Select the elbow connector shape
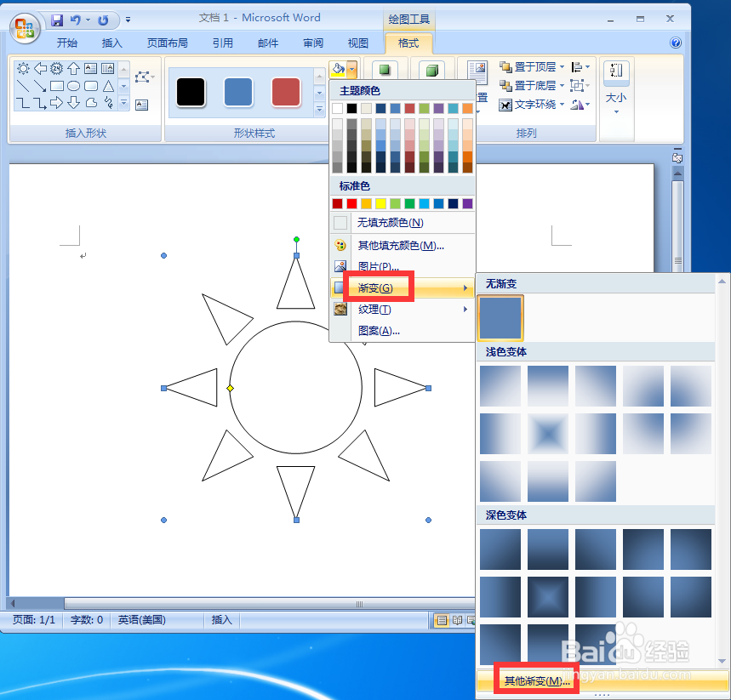Image resolution: width=731 pixels, height=700 pixels. (x=23, y=103)
